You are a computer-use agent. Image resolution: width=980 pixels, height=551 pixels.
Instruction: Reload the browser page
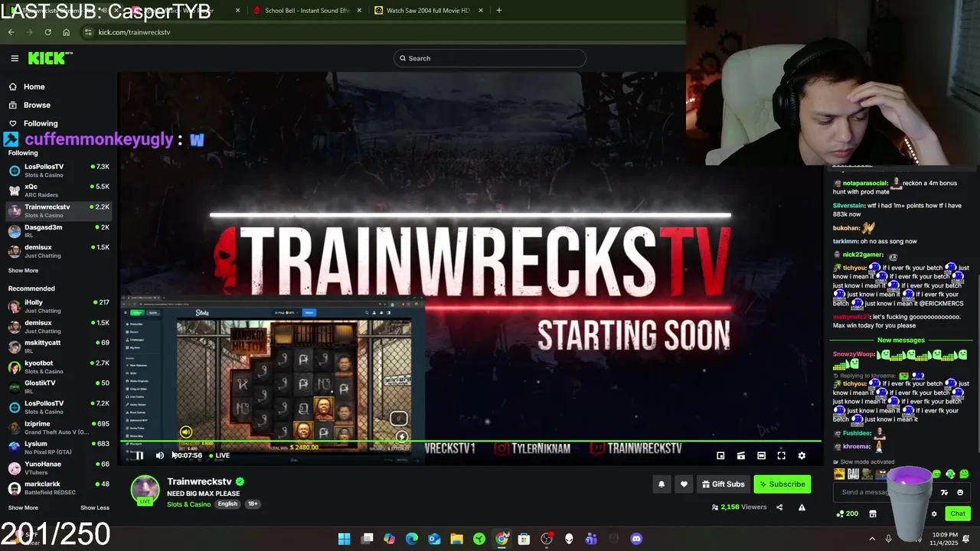click(x=47, y=32)
